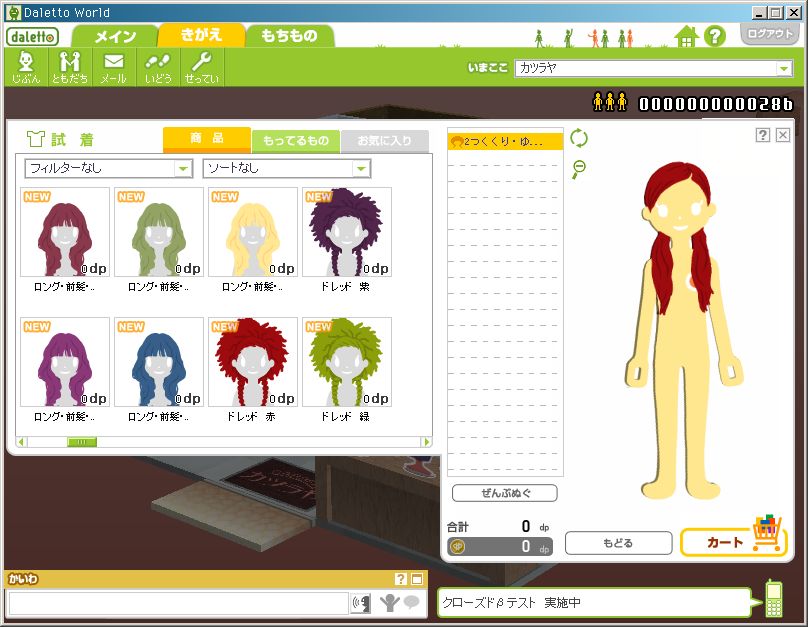Expand the いまここ location dropdown
This screenshot has width=808, height=627.
click(654, 68)
